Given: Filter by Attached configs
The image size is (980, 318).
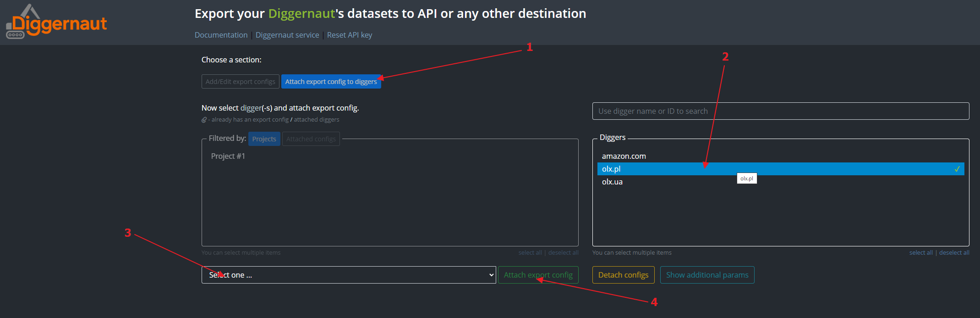Looking at the screenshot, I should point(311,139).
